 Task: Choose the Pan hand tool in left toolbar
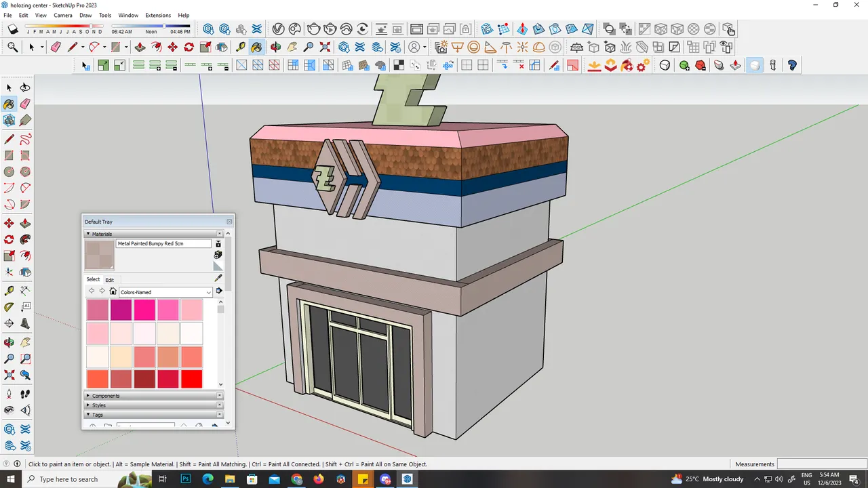coord(25,342)
